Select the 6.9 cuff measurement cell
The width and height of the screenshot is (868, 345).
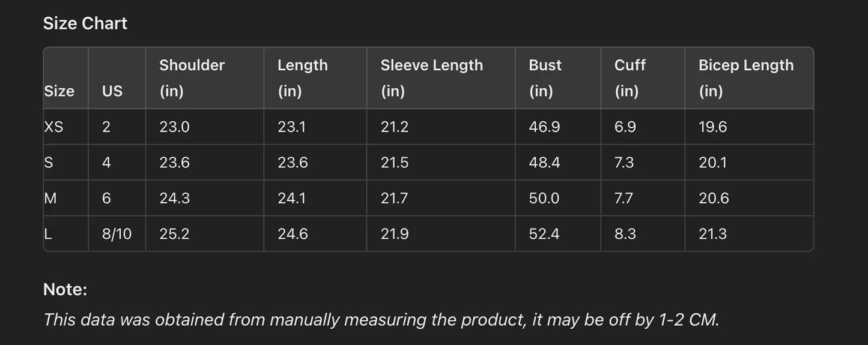point(625,127)
